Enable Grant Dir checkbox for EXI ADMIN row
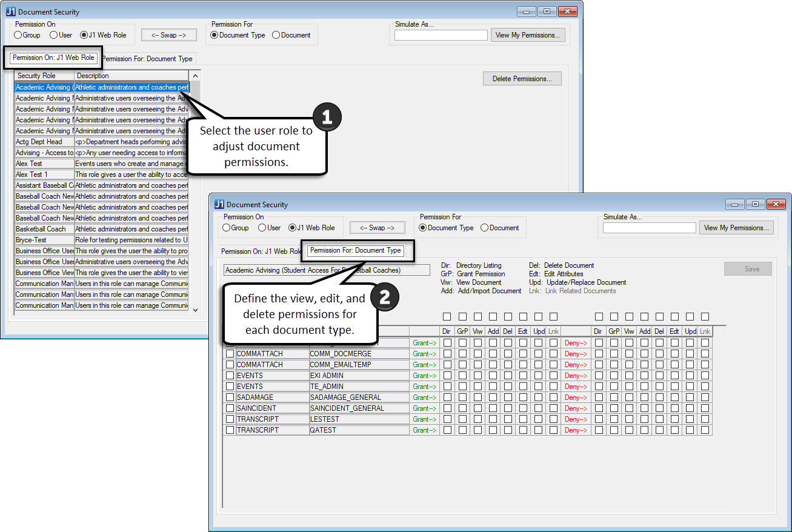This screenshot has width=792, height=532. coord(447,376)
